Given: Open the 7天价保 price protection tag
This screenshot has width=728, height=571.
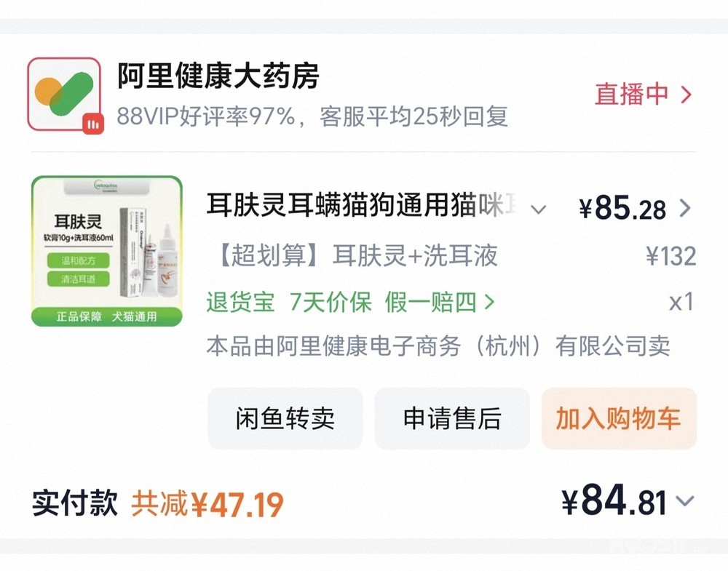Looking at the screenshot, I should [331, 302].
